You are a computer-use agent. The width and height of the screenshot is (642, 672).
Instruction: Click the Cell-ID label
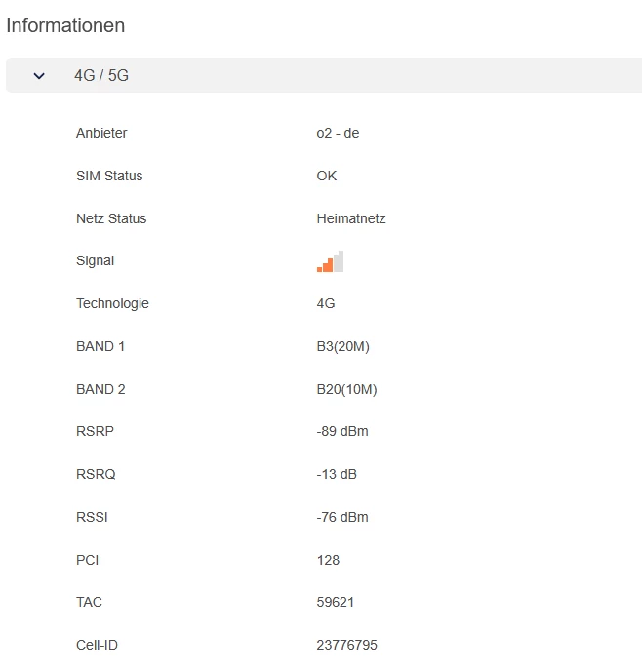tap(99, 645)
